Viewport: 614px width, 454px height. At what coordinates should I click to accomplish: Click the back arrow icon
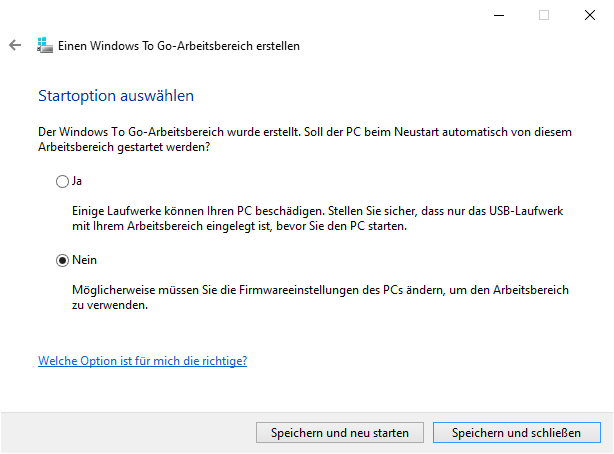point(14,46)
